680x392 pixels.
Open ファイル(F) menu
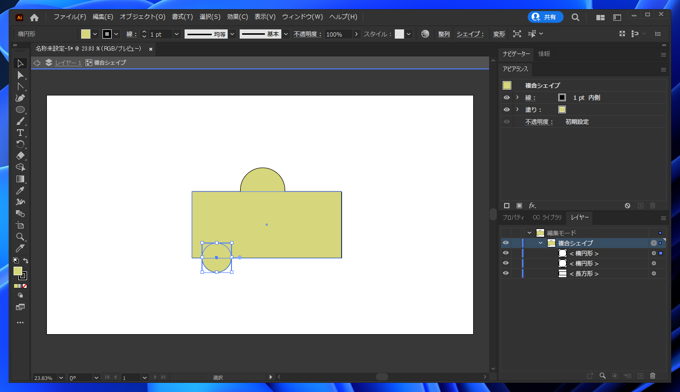click(x=69, y=17)
